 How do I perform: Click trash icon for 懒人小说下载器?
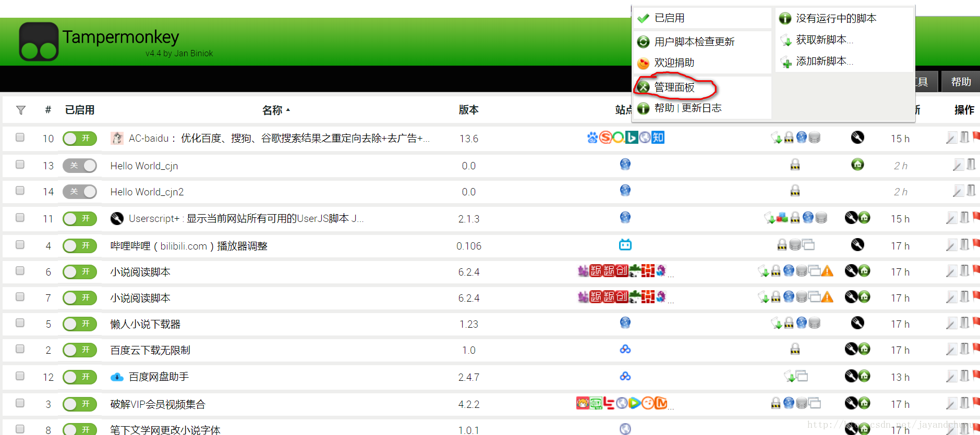pyautogui.click(x=964, y=323)
